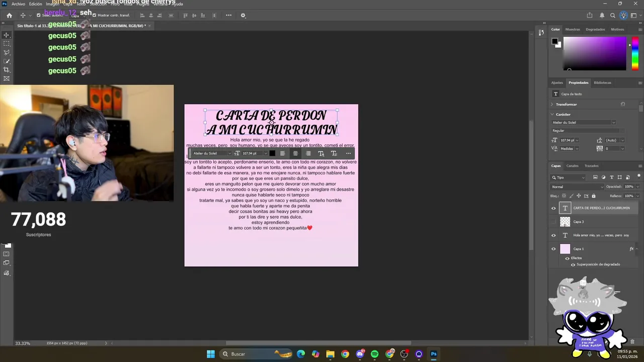Screen dimensions: 644x362
Task: Open the Archivo menu
Action: pos(18,4)
